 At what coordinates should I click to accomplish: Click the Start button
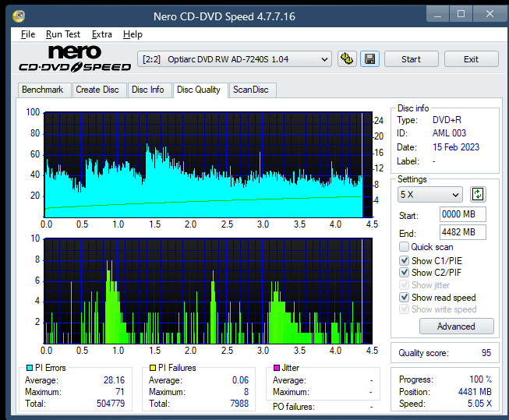point(411,59)
